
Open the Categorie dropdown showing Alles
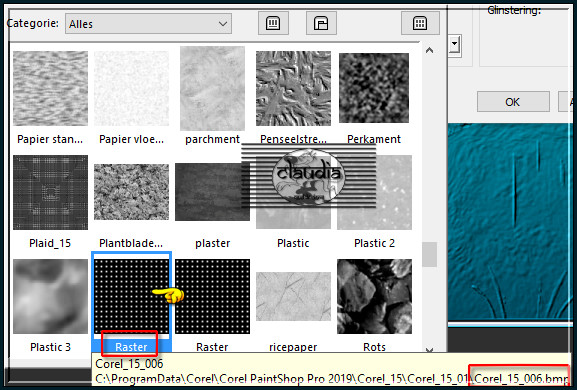[148, 24]
